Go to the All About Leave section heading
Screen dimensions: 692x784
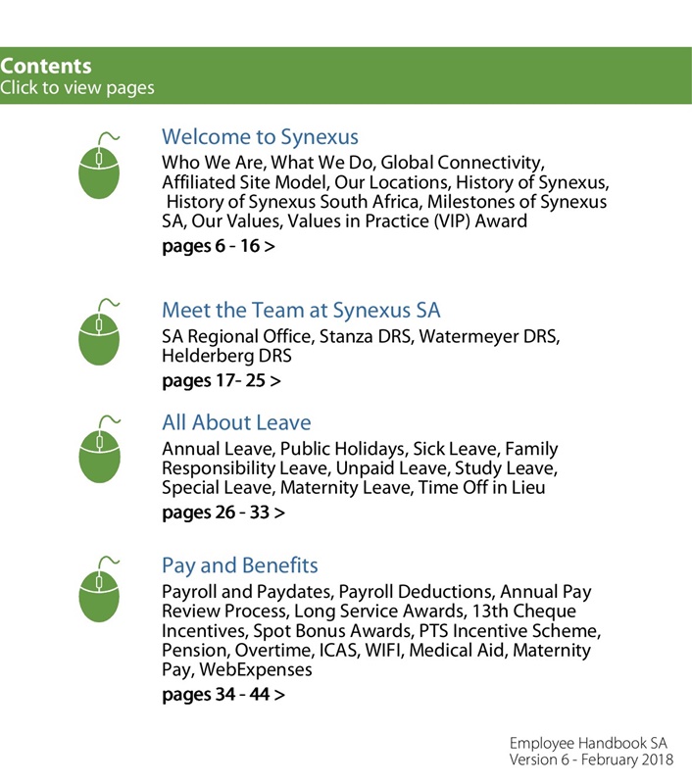click(236, 423)
